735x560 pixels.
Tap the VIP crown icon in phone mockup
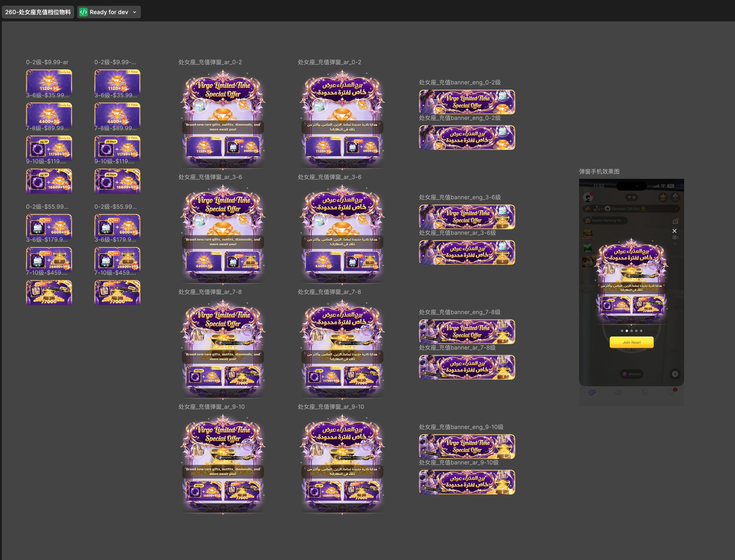(663, 197)
